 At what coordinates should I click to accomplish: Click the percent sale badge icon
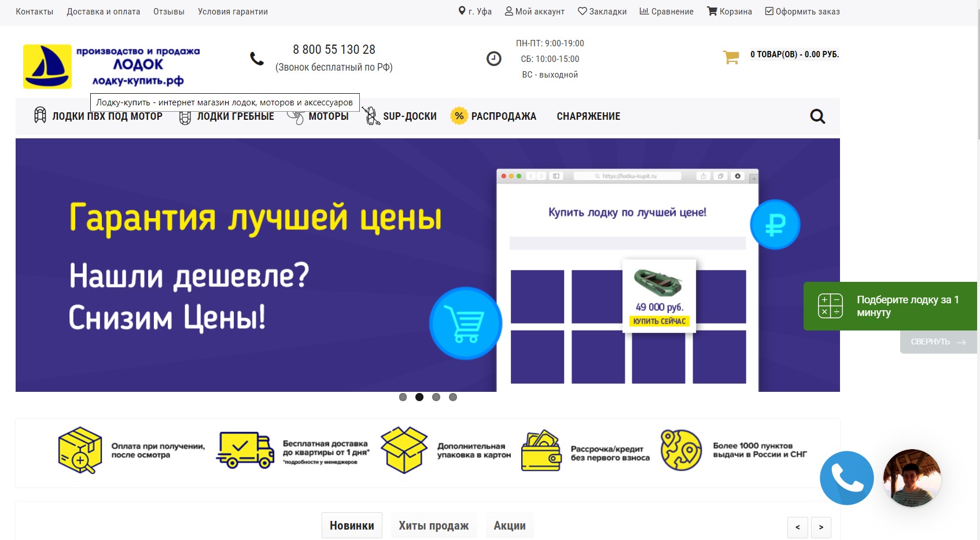tap(459, 116)
